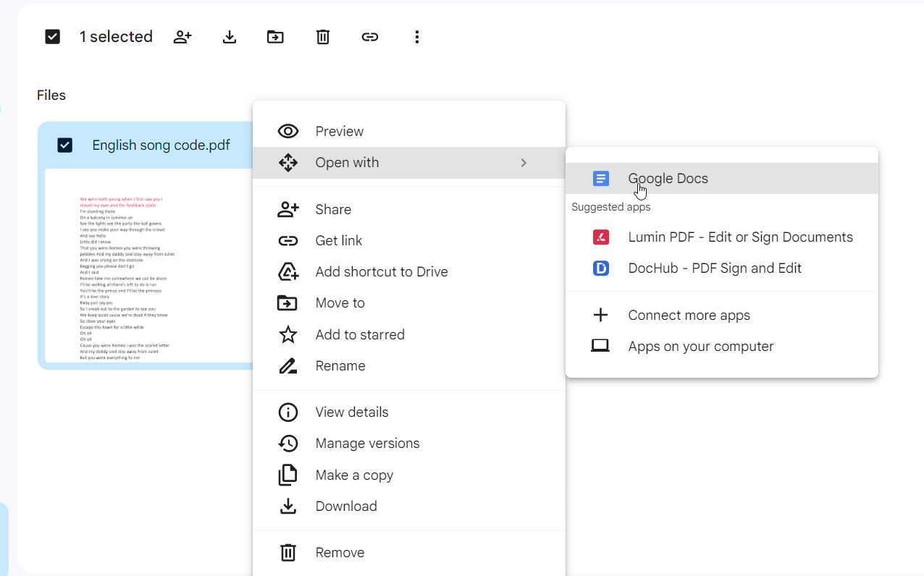
Task: Click Connect more apps
Action: 689,315
